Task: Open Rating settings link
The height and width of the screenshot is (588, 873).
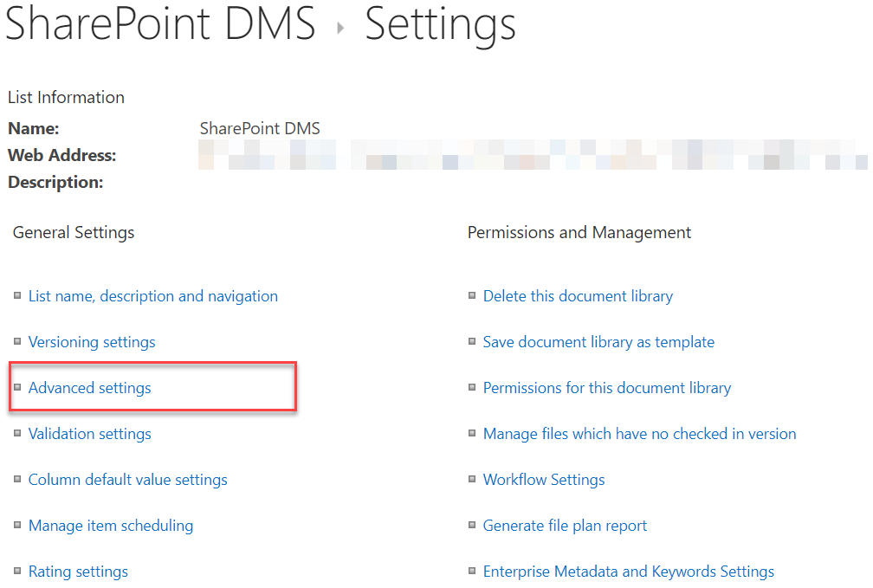Action: 78,572
